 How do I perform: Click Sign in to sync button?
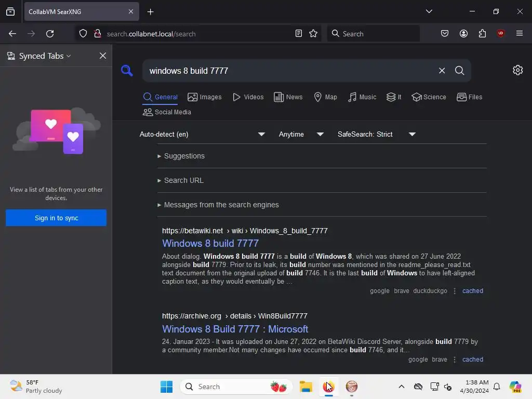(56, 218)
